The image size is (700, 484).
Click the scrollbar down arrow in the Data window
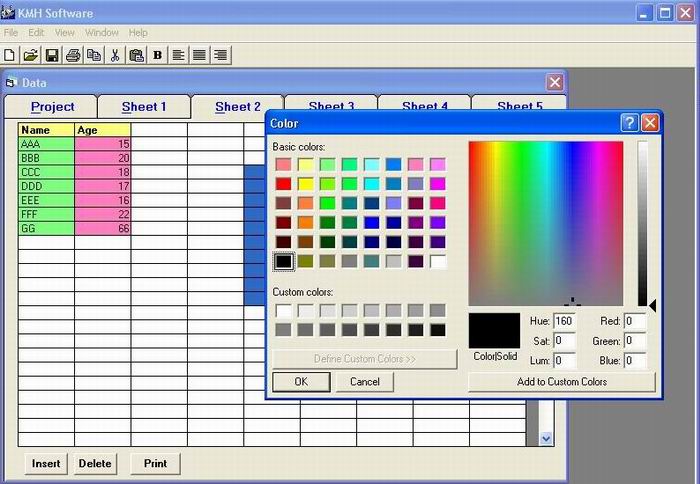tap(546, 438)
